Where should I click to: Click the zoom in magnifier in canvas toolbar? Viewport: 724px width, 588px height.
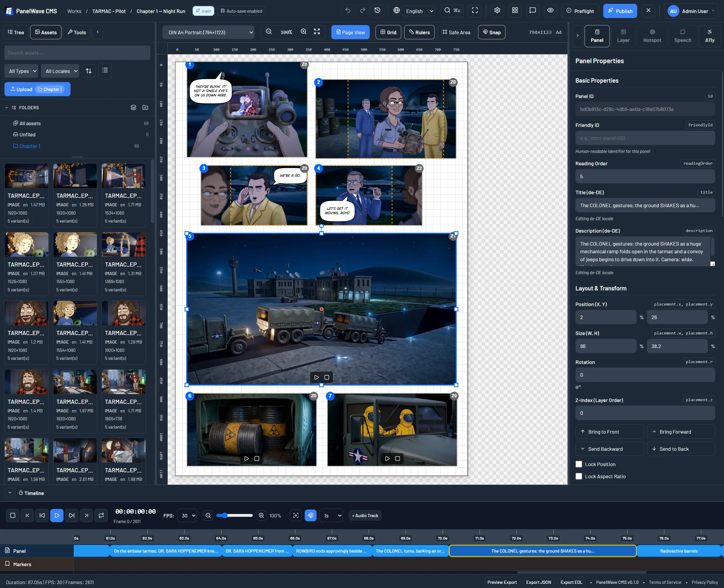304,32
